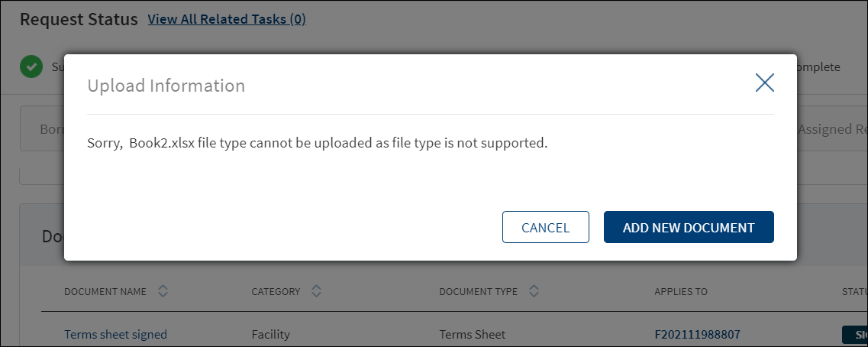Close the Upload Information dialog
The width and height of the screenshot is (868, 347).
click(764, 83)
